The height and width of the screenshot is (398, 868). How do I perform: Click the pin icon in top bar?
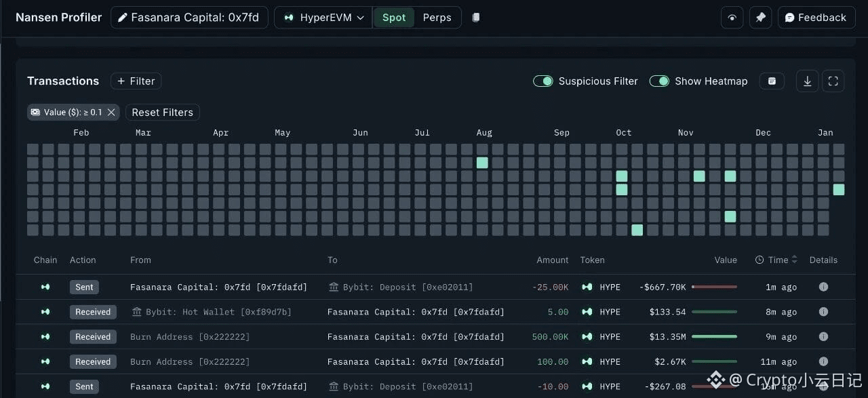(x=760, y=18)
